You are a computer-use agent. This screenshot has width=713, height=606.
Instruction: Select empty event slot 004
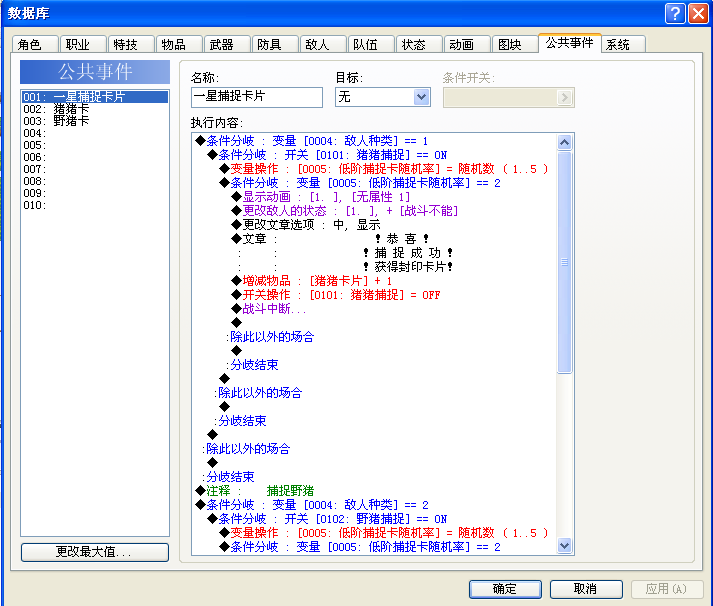tap(95, 133)
